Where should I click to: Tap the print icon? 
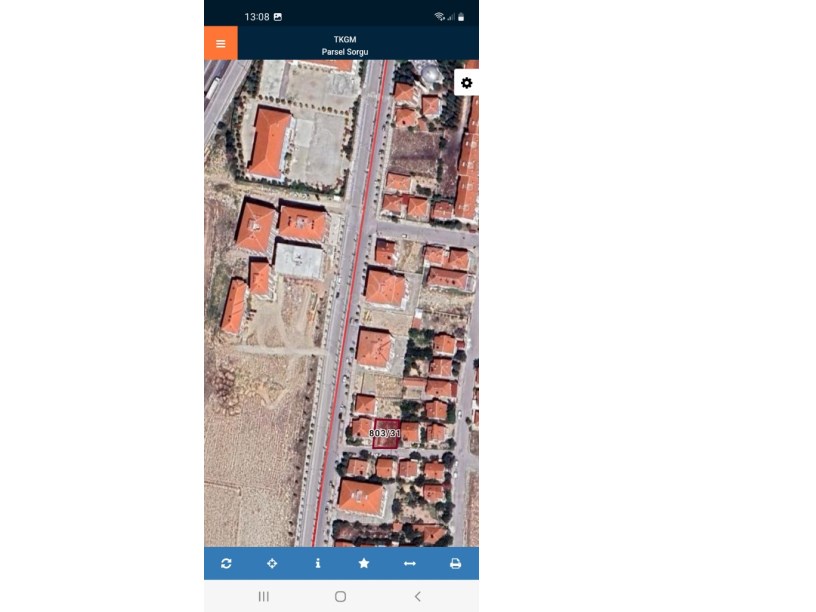(x=455, y=564)
